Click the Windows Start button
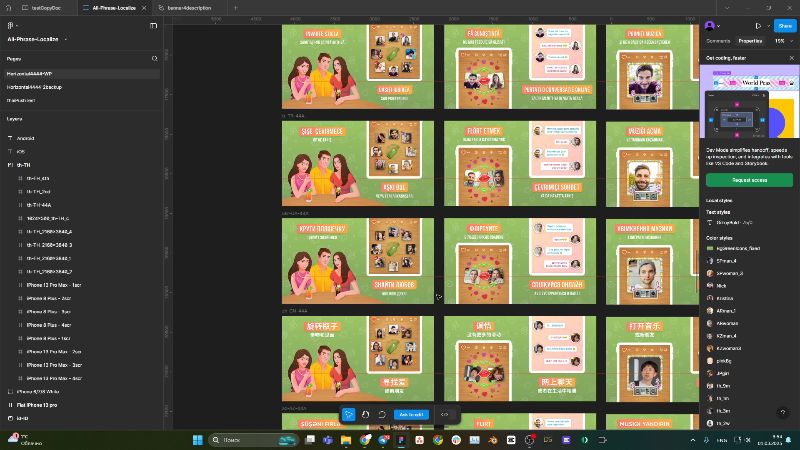Screen dimensions: 800x450 pyautogui.click(x=197, y=440)
